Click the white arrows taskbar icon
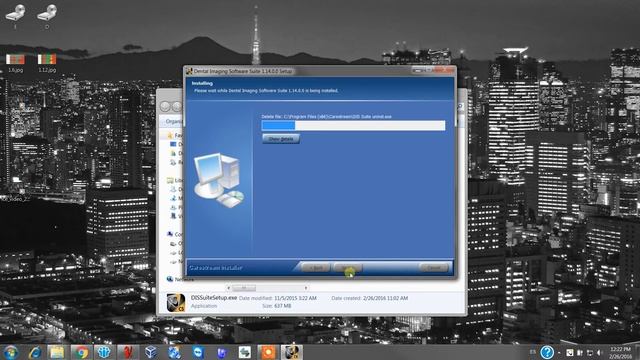 pyautogui.click(x=244, y=352)
